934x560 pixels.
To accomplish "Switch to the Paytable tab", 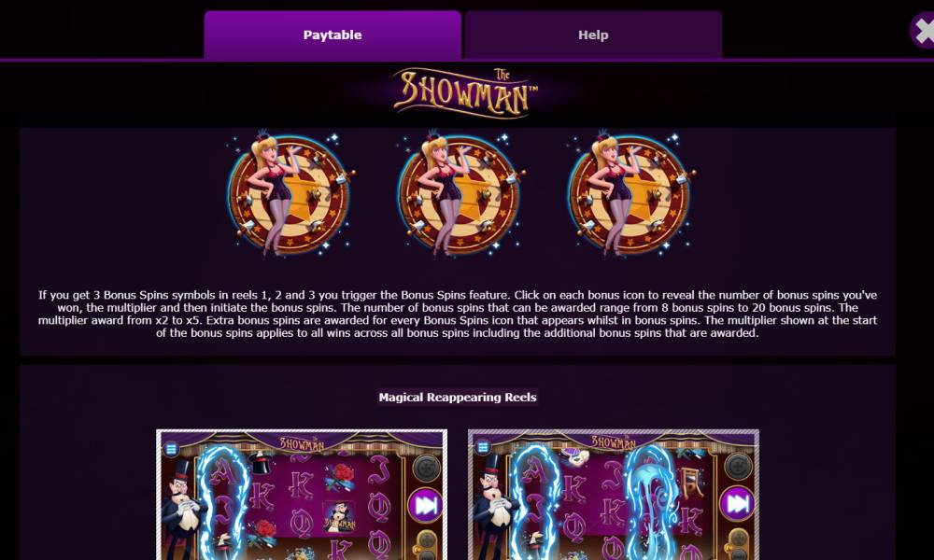I will (x=333, y=35).
